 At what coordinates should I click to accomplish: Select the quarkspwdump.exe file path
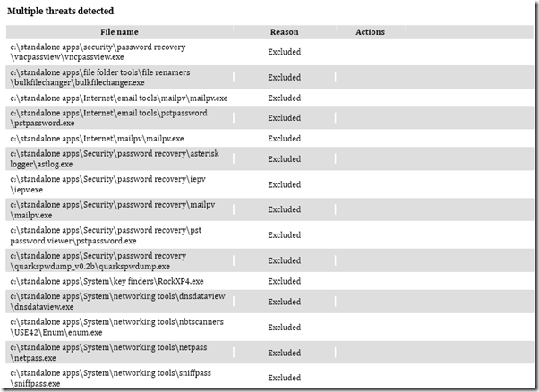click(98, 260)
